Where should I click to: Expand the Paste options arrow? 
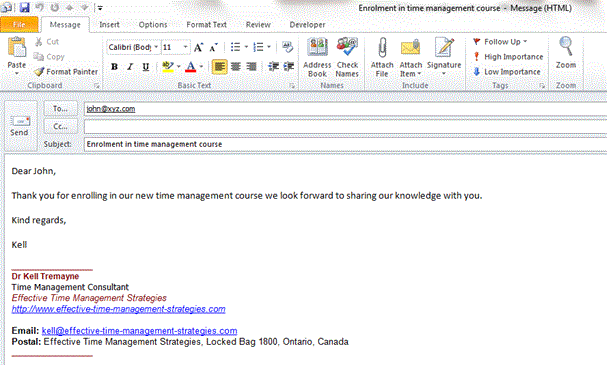(x=17, y=74)
